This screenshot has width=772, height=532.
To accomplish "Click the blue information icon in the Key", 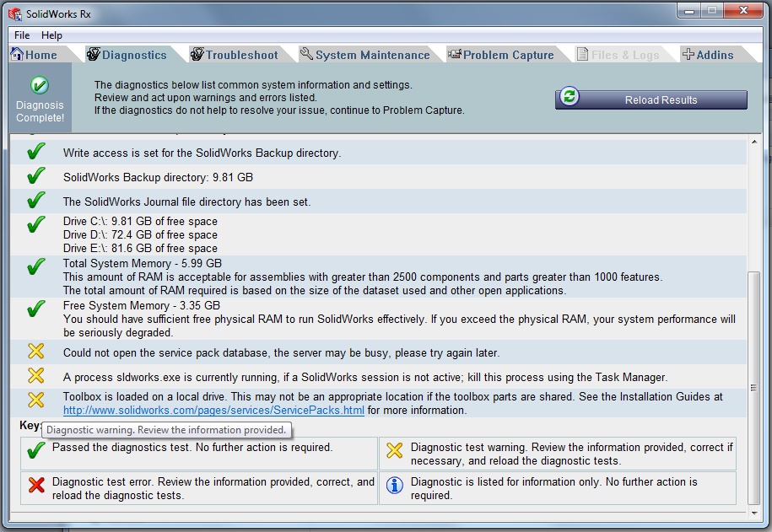I will pos(394,486).
